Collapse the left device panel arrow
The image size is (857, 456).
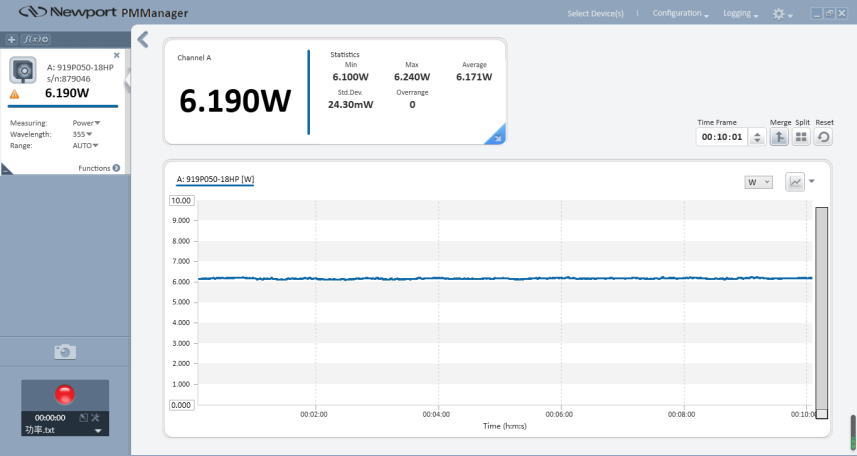pos(143,39)
